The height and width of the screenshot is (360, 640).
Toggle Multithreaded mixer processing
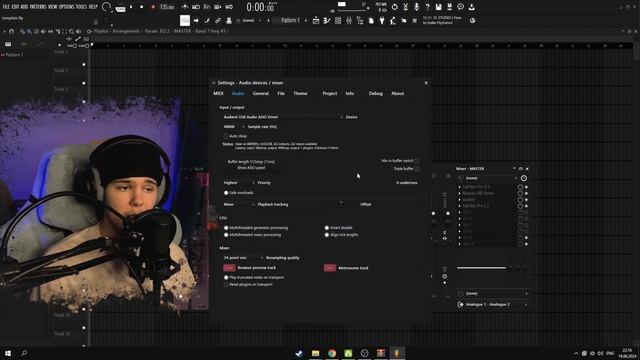coord(226,235)
